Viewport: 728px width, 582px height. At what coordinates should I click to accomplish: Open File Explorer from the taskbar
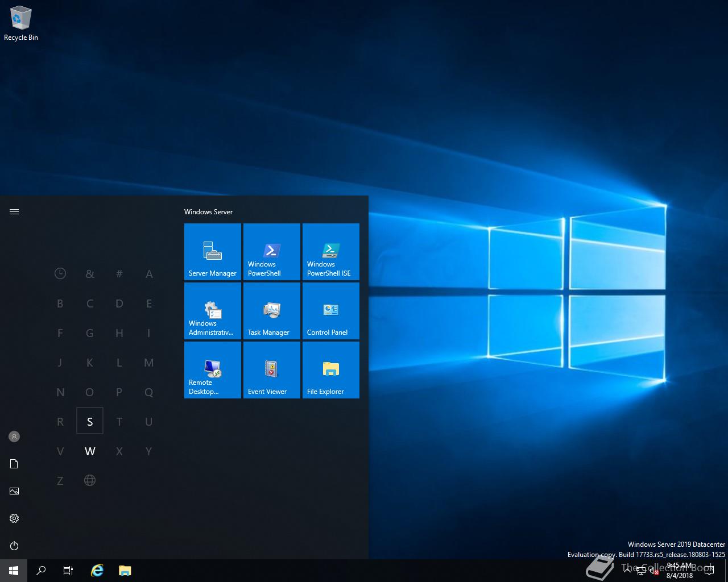pyautogui.click(x=125, y=571)
